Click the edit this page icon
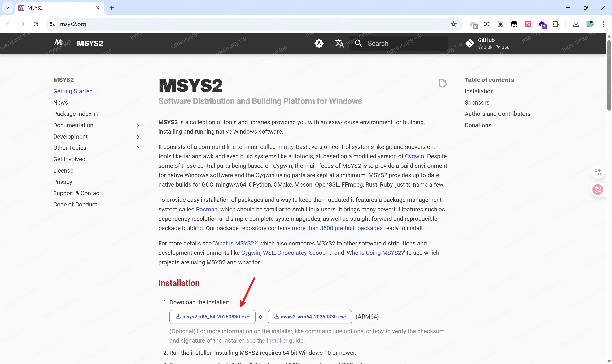 coord(443,83)
